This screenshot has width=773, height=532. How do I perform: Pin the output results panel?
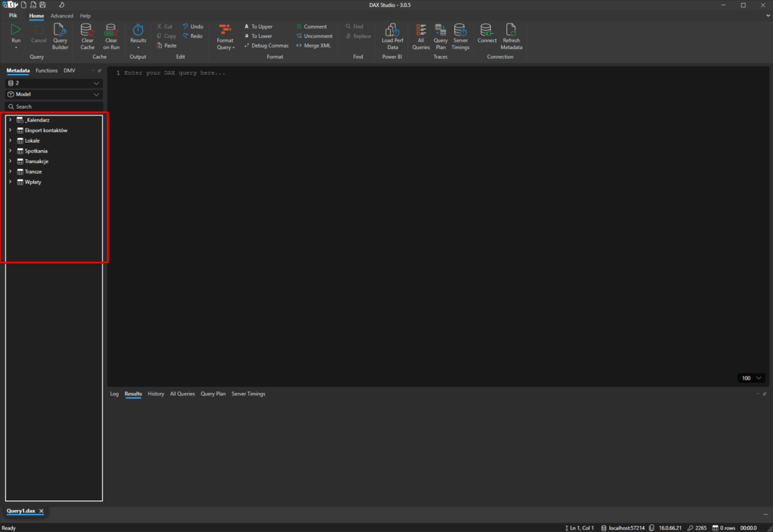tap(765, 394)
